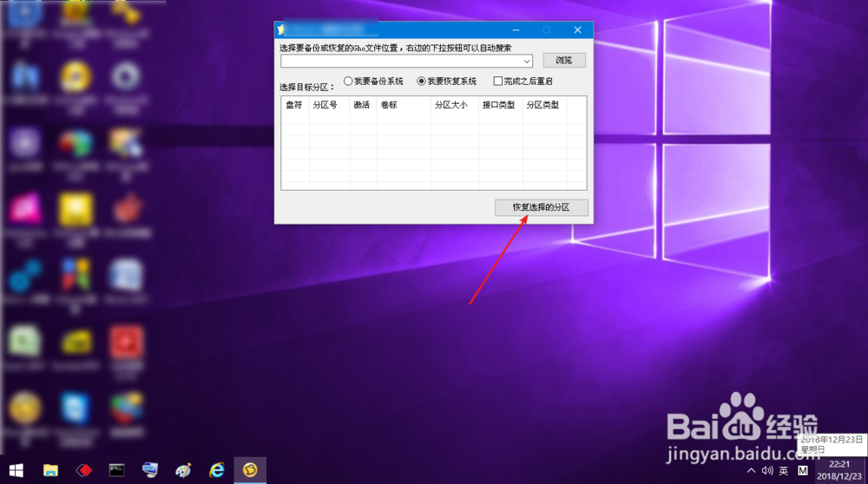The image size is (868, 484).
Task: Click the 激活 column header
Action: click(x=361, y=105)
